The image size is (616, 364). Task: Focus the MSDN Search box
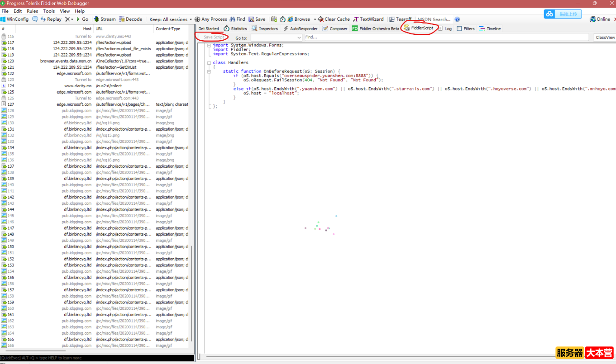tap(434, 19)
